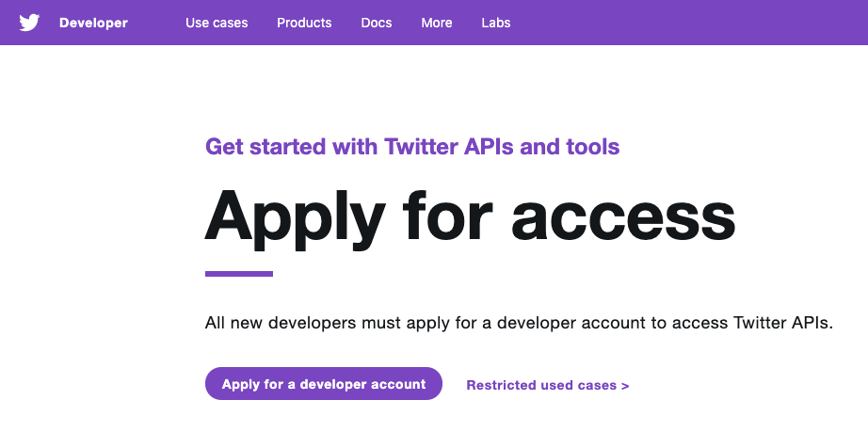Click the 'Apply for access' heading
This screenshot has width=868, height=448.
(x=470, y=215)
